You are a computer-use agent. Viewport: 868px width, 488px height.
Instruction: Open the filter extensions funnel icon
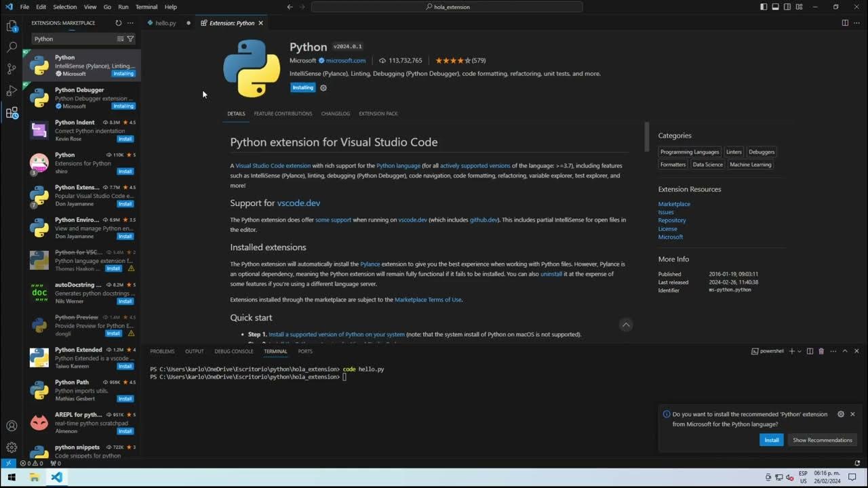coord(130,39)
